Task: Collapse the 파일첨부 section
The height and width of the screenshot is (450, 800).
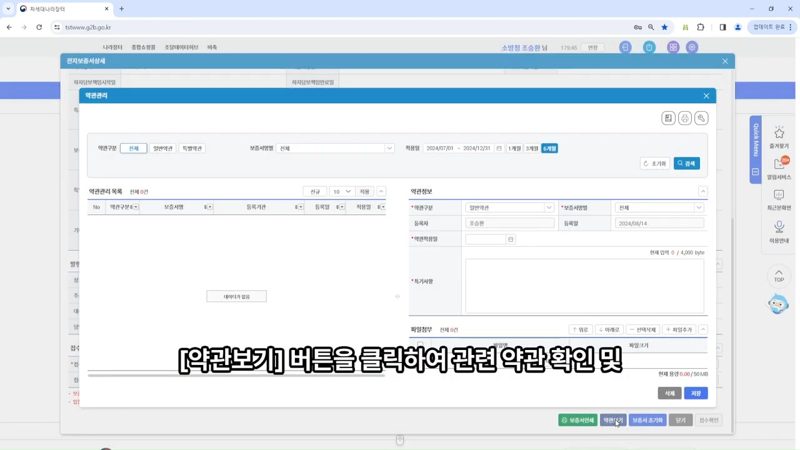Action: [703, 330]
